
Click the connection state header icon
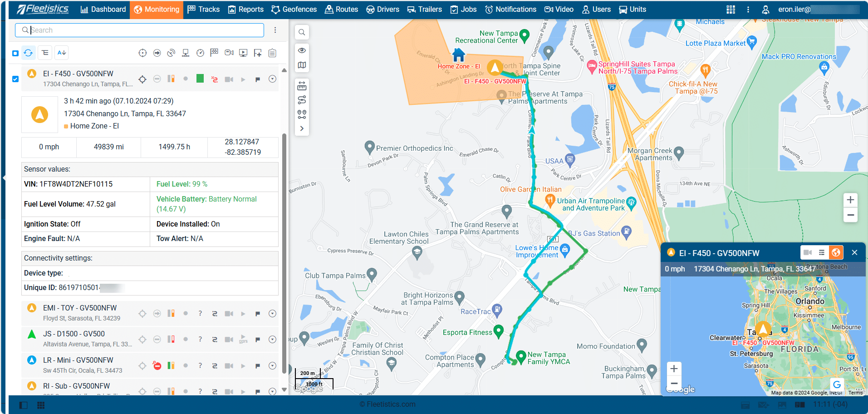(186, 53)
